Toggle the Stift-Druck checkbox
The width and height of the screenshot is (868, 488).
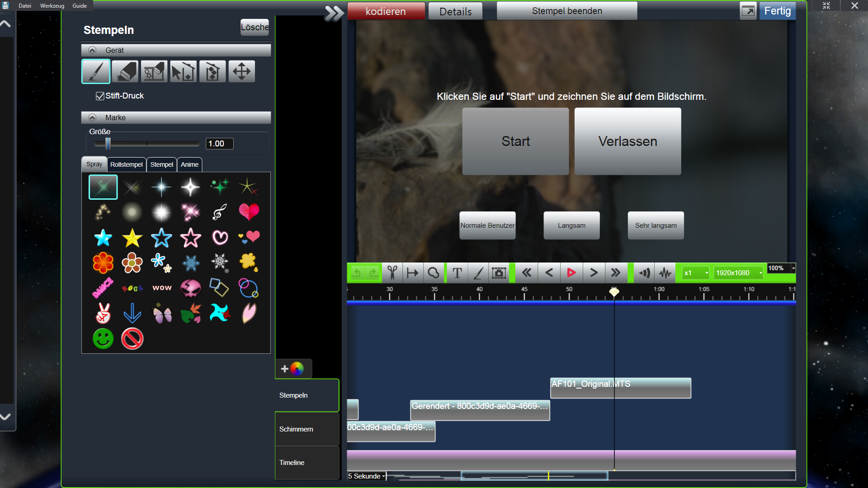(x=100, y=96)
